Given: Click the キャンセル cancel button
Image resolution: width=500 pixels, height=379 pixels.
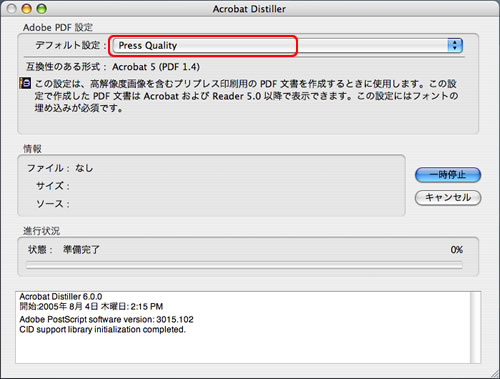Looking at the screenshot, I should tap(448, 197).
